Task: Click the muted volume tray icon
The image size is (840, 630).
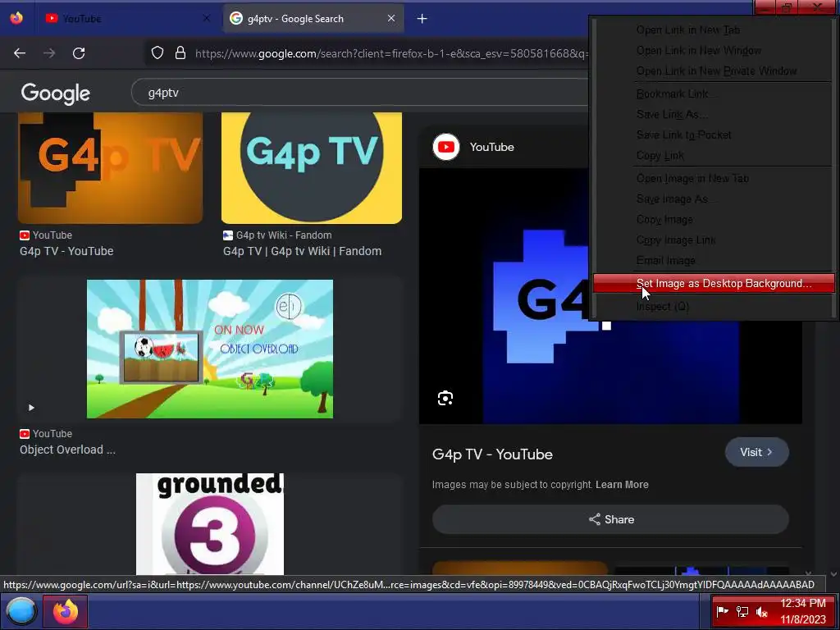Action: pos(762,611)
